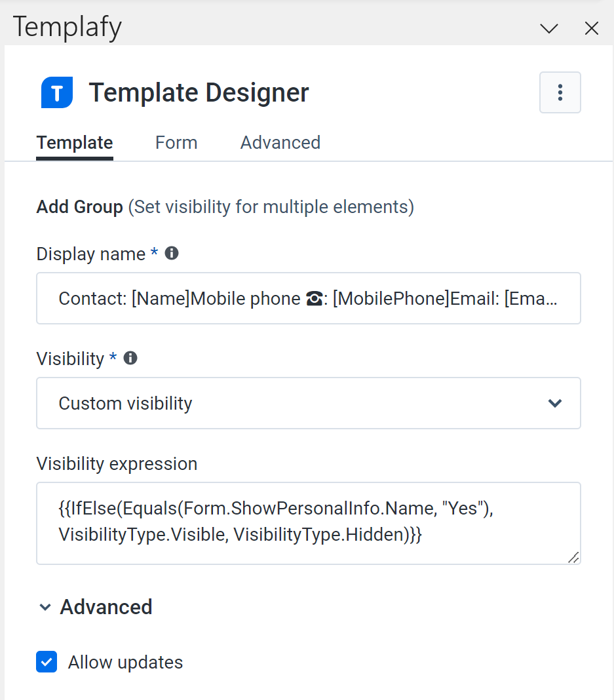Open the Advanced tab
Screen dimensions: 614x700
pos(280,143)
